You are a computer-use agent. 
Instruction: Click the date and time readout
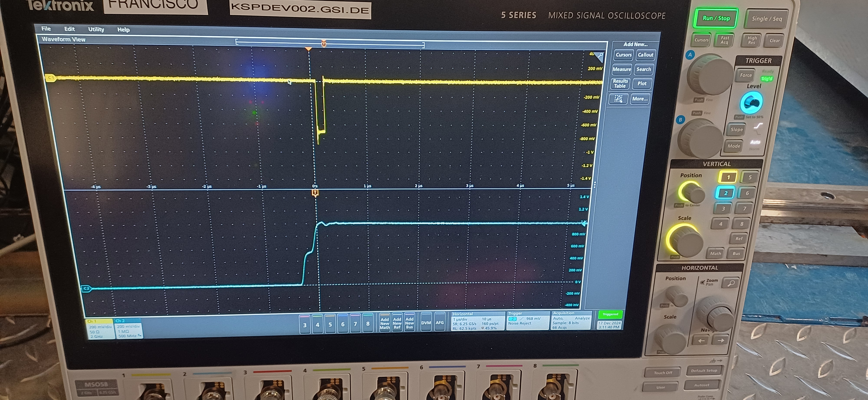coord(609,325)
